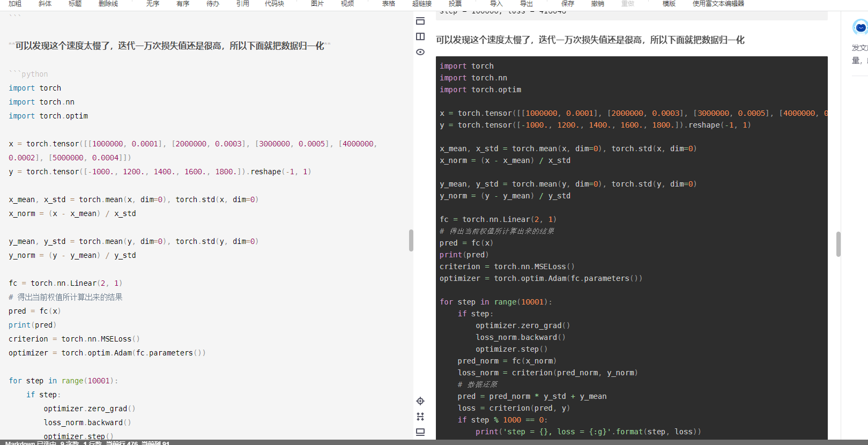Open the 模版 templates option
This screenshot has height=445, width=868.
(x=669, y=3)
